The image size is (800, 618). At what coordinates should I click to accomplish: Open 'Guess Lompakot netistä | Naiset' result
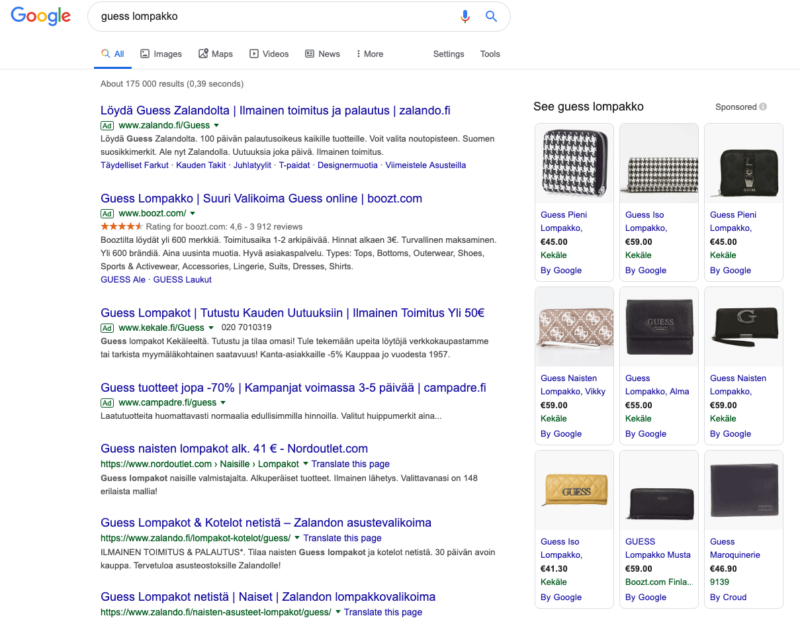coord(268,597)
